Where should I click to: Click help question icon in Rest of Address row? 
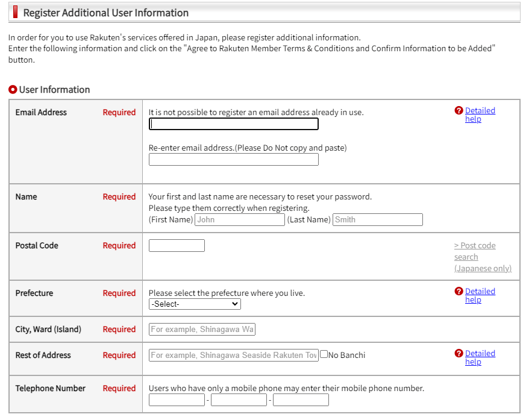(x=459, y=353)
